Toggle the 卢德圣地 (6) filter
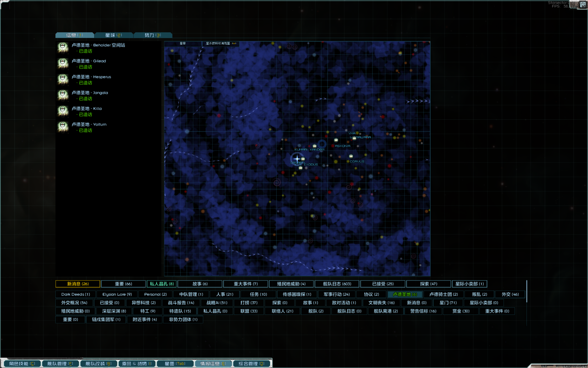Image resolution: width=588 pixels, height=368 pixels. tap(405, 294)
